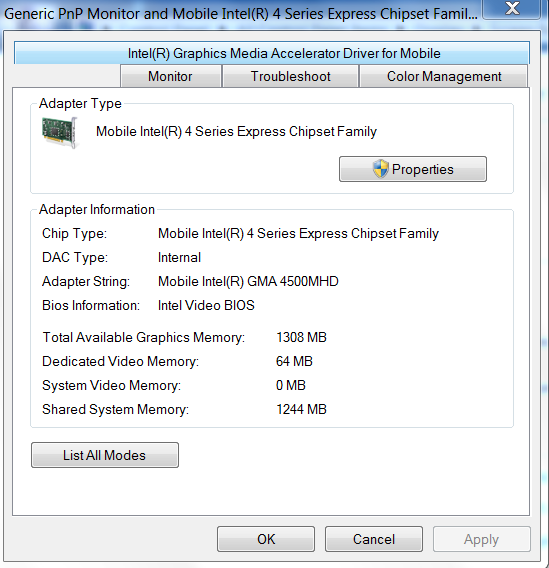
Task: Click the DAC Type value Internal
Action: [179, 258]
